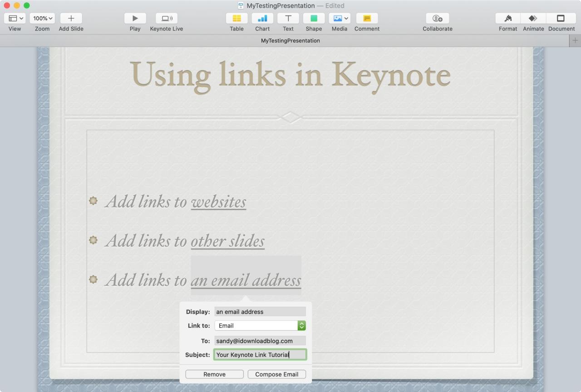
Task: Click the Remove link button
Action: tap(214, 374)
